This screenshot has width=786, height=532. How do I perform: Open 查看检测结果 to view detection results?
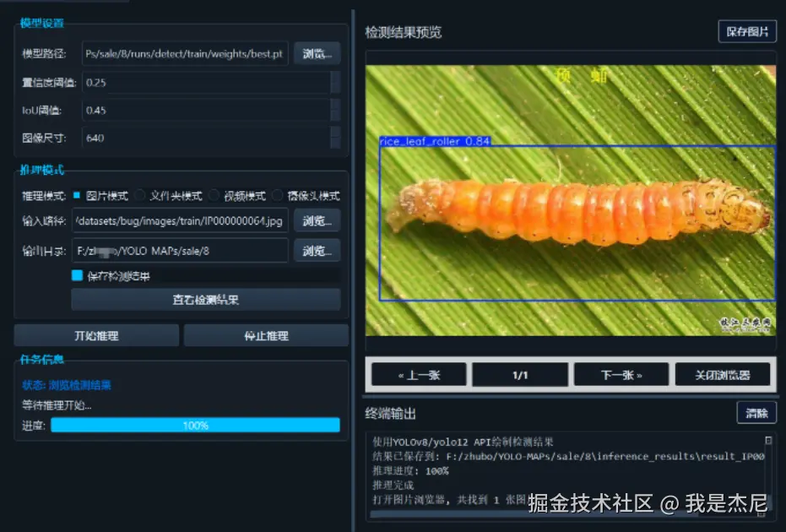(209, 300)
